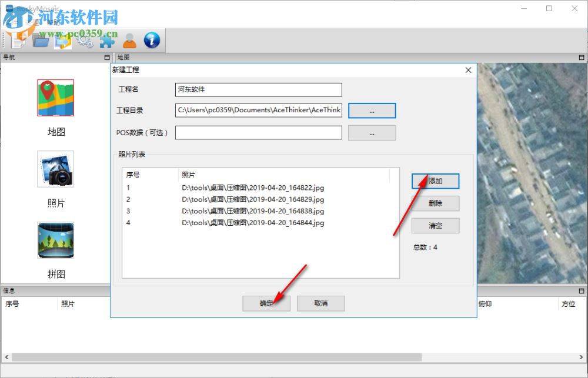The width and height of the screenshot is (588, 378).
Task: Click the new project document toolbar icon
Action: 19,40
